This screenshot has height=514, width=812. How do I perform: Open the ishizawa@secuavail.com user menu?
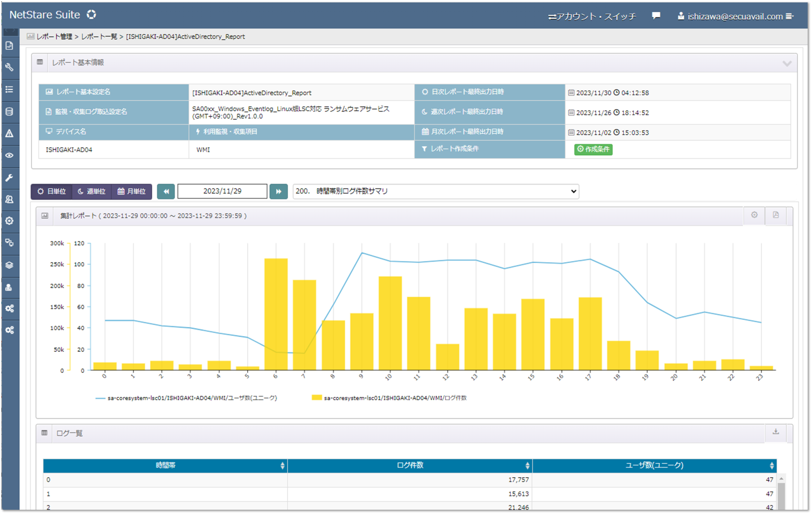(735, 16)
